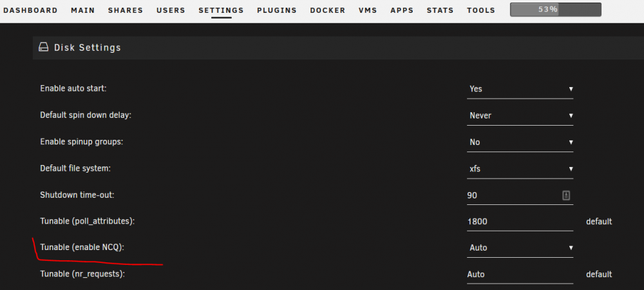Open the VMS tab

[368, 11]
